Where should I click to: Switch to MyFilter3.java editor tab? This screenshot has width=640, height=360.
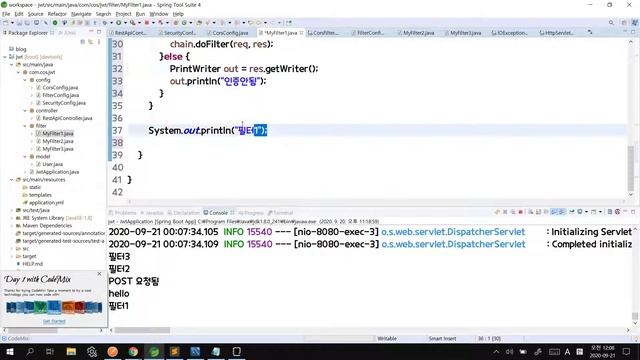(x=463, y=33)
